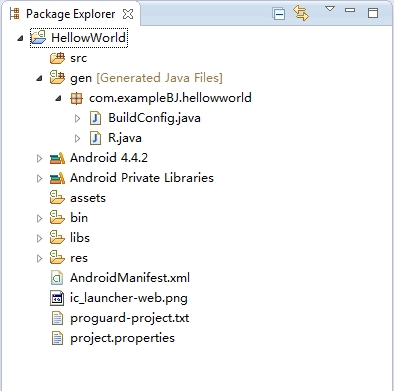Click the R.java file icon

tap(95, 138)
